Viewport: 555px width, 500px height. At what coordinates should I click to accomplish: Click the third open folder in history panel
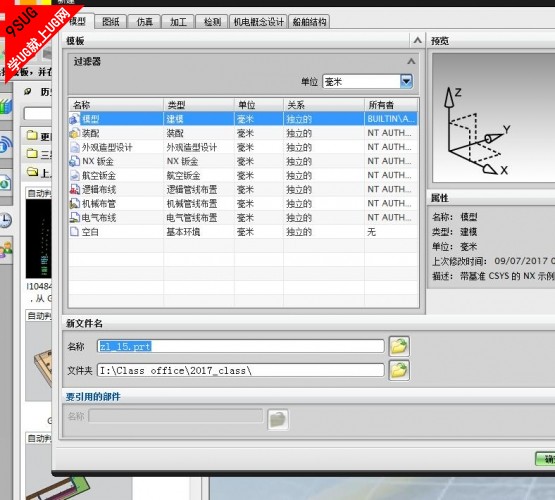pos(32,172)
